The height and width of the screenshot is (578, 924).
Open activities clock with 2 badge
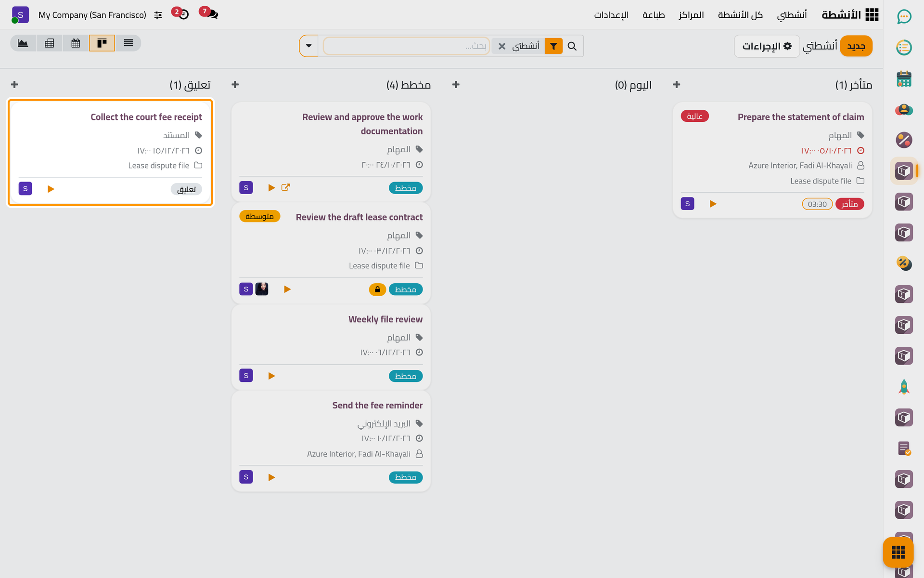coord(180,13)
